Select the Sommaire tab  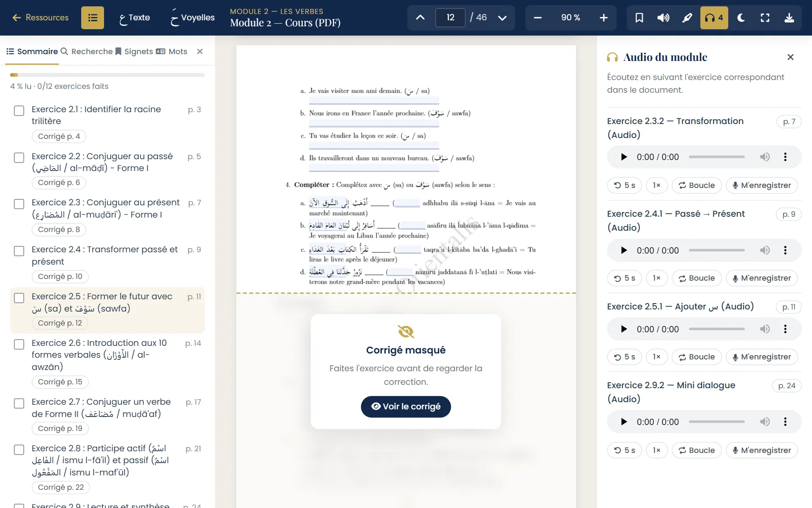tap(32, 52)
